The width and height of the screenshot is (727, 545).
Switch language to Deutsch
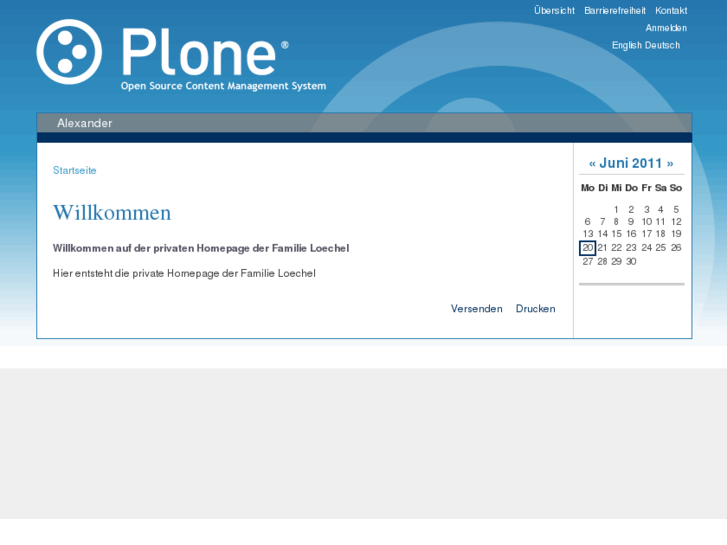tap(662, 45)
